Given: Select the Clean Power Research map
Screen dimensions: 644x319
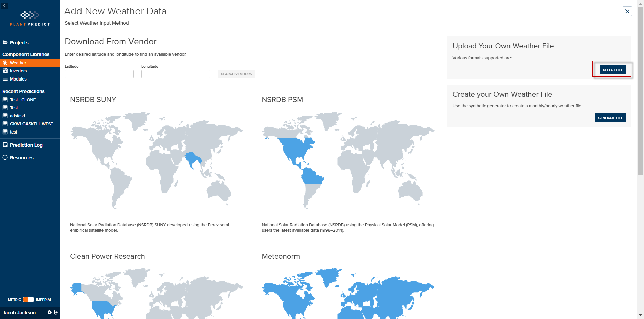Looking at the screenshot, I should point(157,293).
